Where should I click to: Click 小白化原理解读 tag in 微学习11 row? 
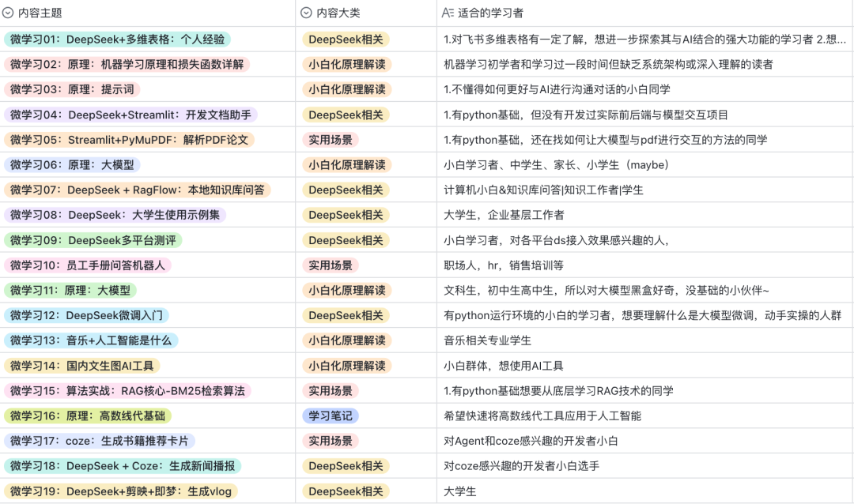point(347,290)
